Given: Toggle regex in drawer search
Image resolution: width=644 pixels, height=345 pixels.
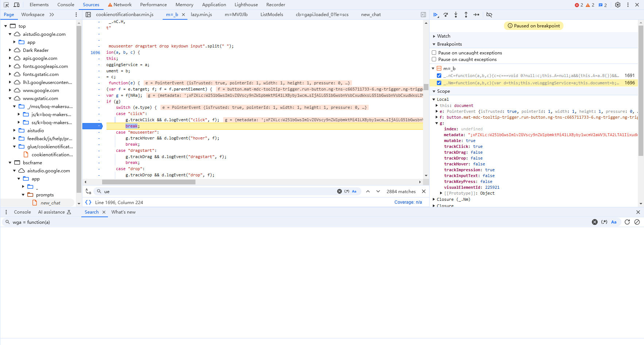Looking at the screenshot, I should (x=604, y=222).
